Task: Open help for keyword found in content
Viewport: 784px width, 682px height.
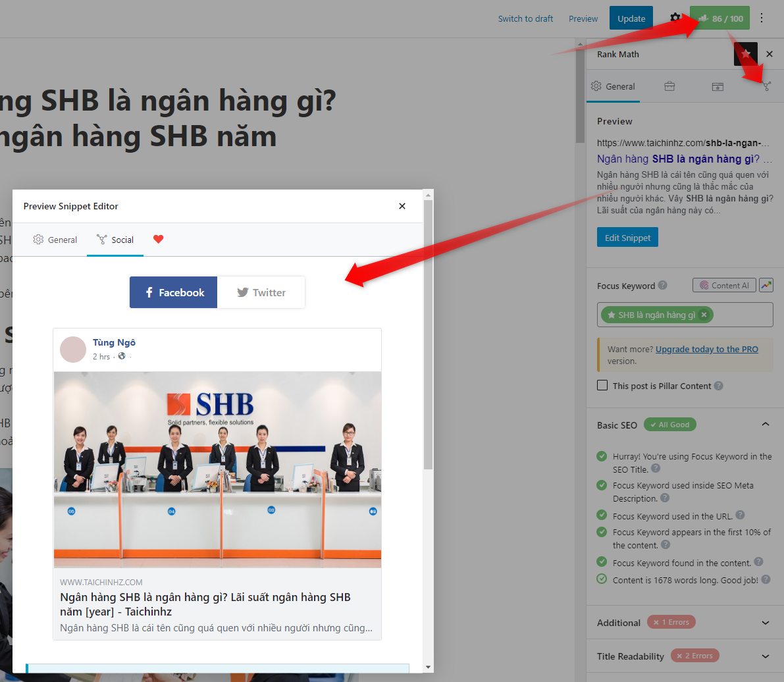Action: point(758,562)
